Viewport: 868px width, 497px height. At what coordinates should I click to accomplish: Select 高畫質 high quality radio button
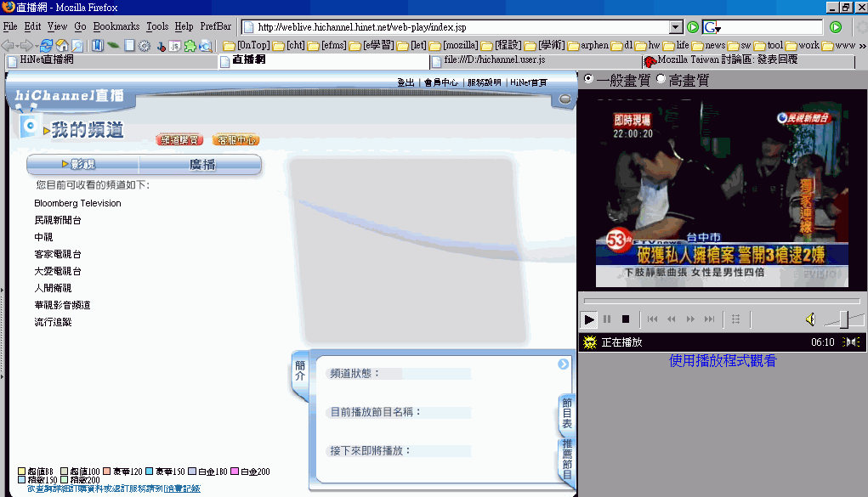click(x=661, y=79)
